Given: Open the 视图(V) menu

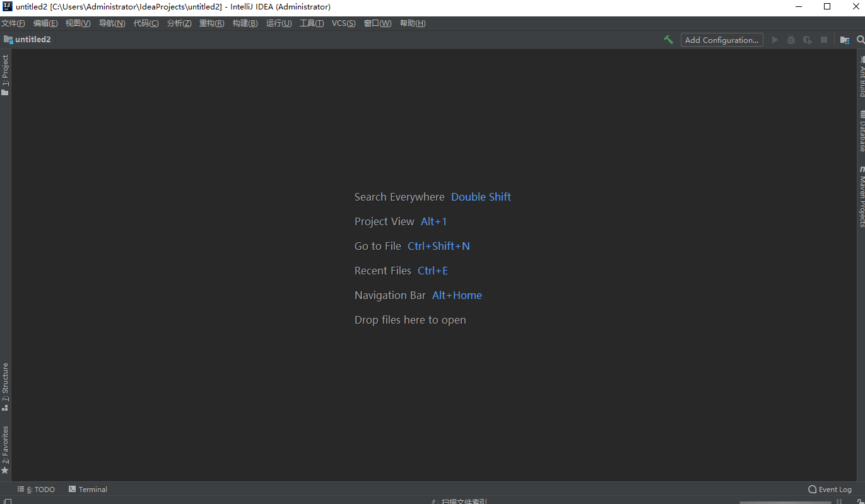Looking at the screenshot, I should [78, 23].
